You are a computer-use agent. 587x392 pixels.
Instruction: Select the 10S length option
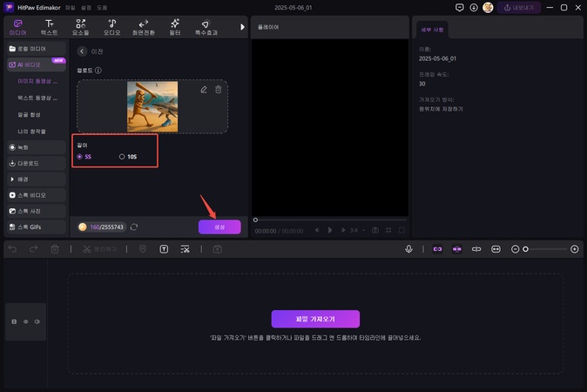(123, 157)
